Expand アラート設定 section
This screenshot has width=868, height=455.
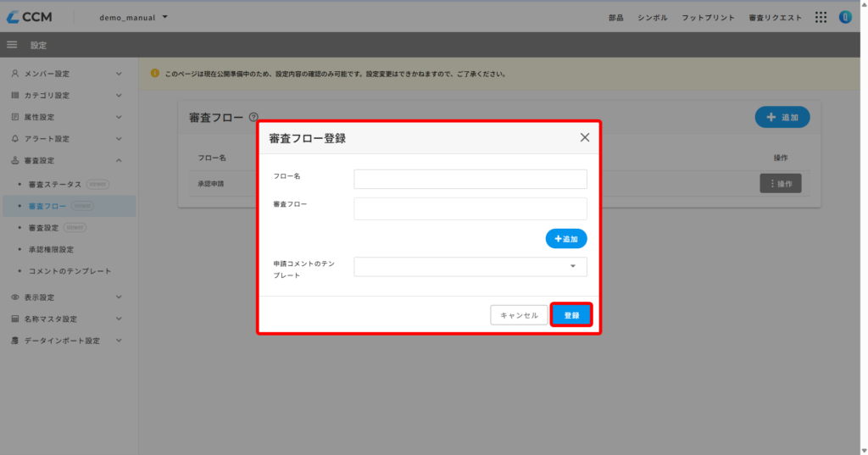click(x=119, y=138)
